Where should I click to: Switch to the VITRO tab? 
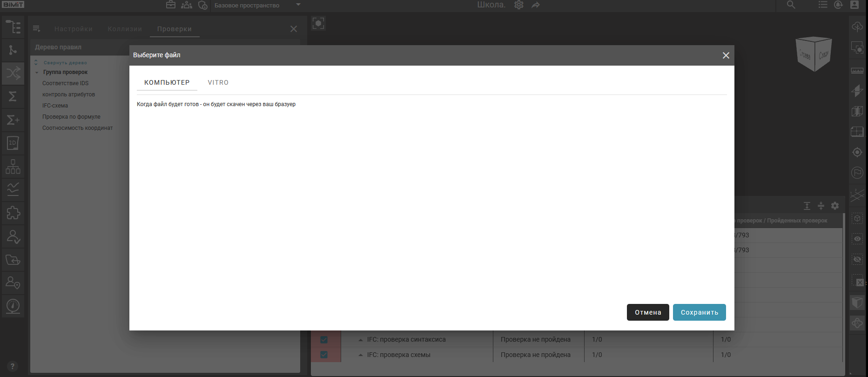[218, 82]
